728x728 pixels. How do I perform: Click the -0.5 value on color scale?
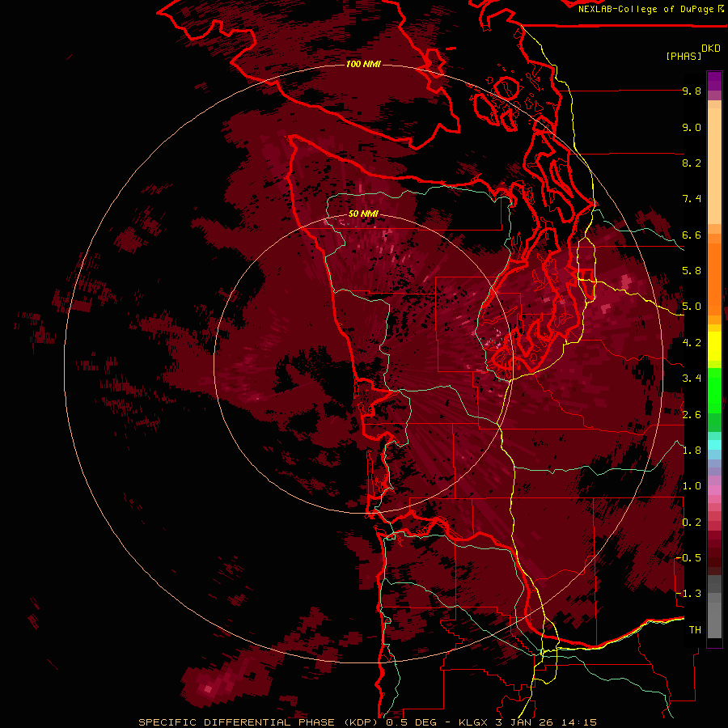click(x=688, y=558)
